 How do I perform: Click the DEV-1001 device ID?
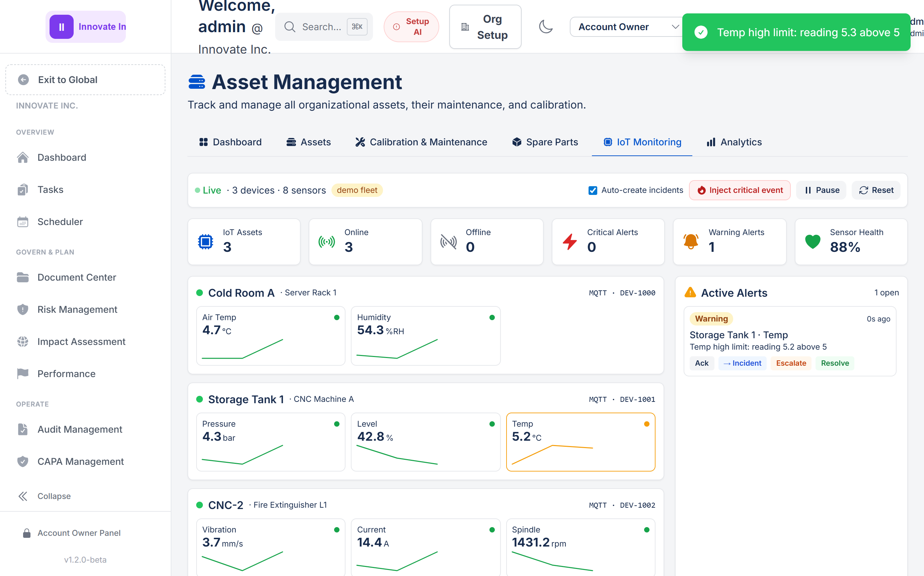(x=637, y=399)
